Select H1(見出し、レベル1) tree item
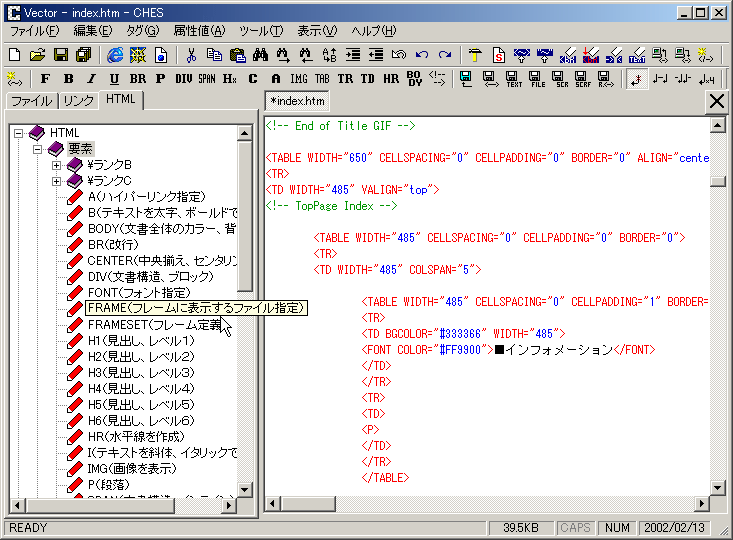The image size is (733, 540). click(x=141, y=341)
